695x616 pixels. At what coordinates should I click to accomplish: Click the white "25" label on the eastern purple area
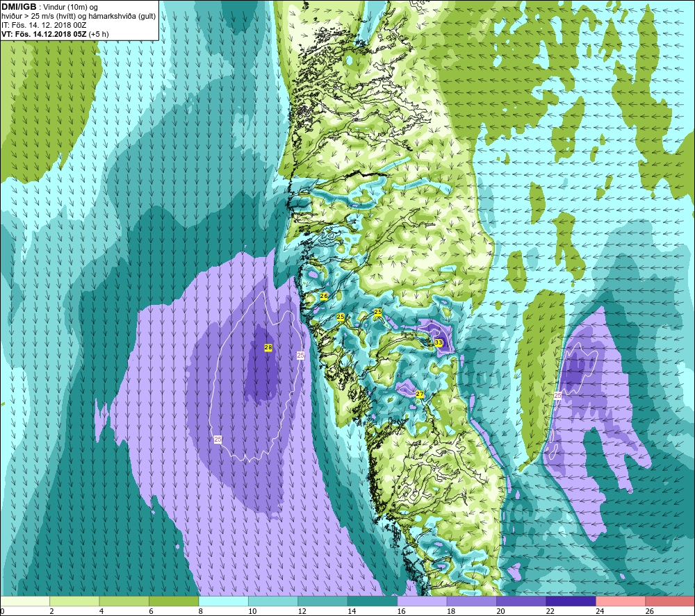tap(557, 395)
